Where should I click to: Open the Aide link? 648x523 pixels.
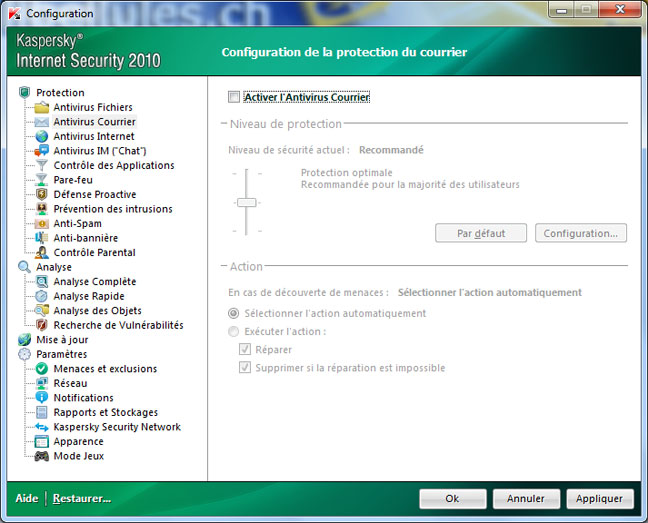click(27, 499)
